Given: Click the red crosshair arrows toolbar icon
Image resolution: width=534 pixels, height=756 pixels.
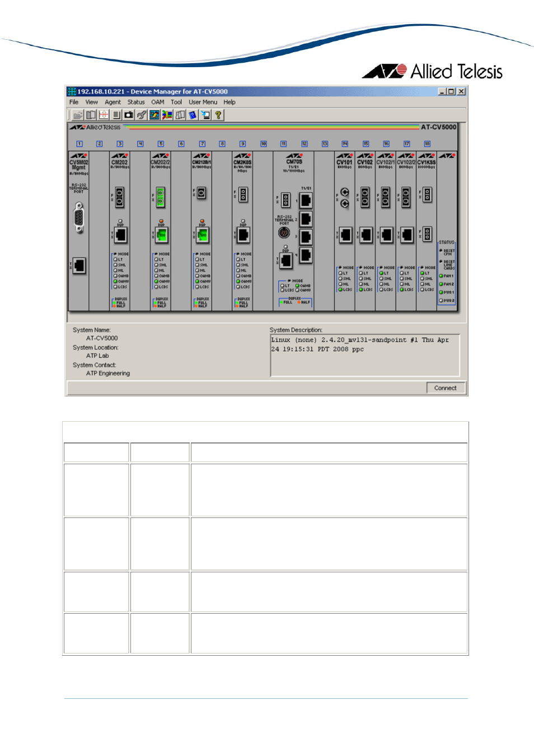Looking at the screenshot, I should click(x=104, y=115).
